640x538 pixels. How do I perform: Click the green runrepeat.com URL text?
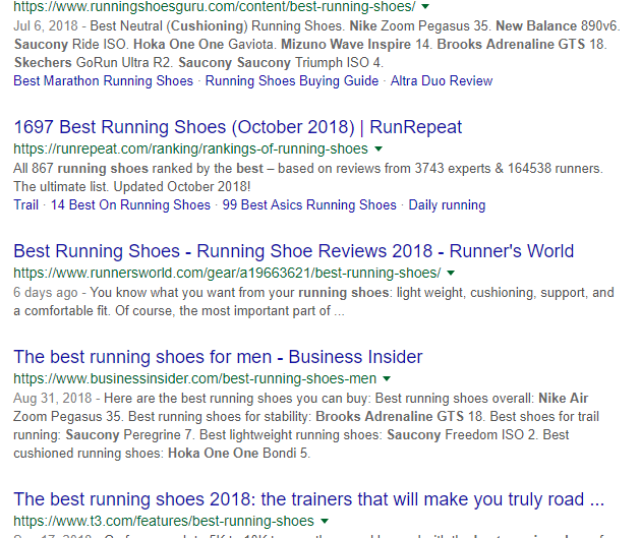click(x=190, y=149)
